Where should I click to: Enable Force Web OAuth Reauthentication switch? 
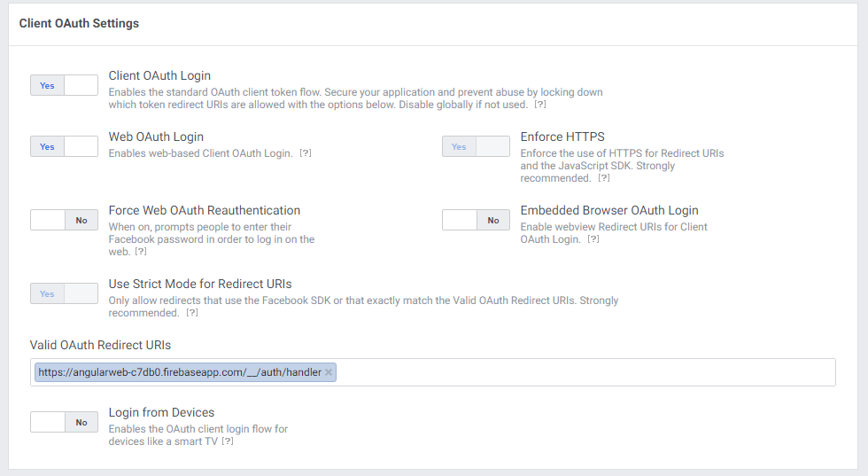[x=64, y=220]
